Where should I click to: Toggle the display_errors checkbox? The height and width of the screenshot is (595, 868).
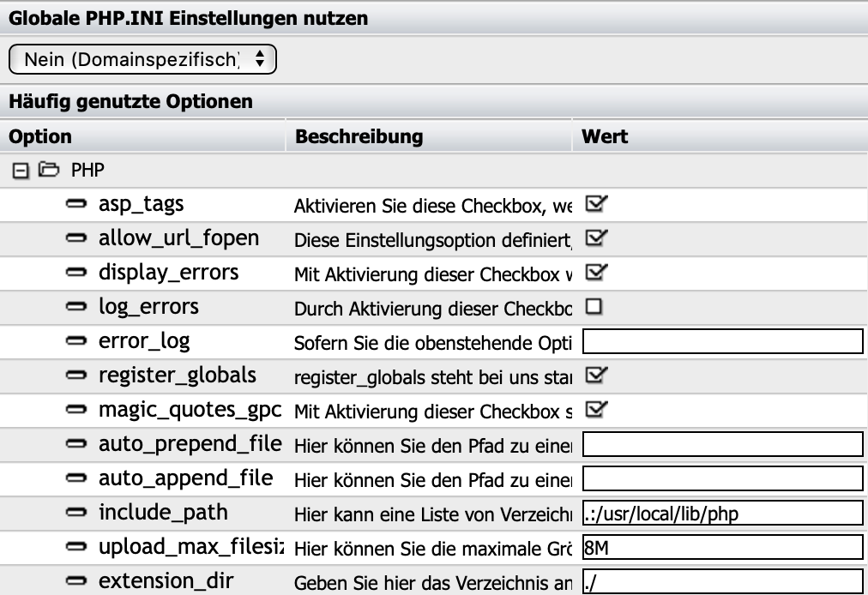point(595,272)
